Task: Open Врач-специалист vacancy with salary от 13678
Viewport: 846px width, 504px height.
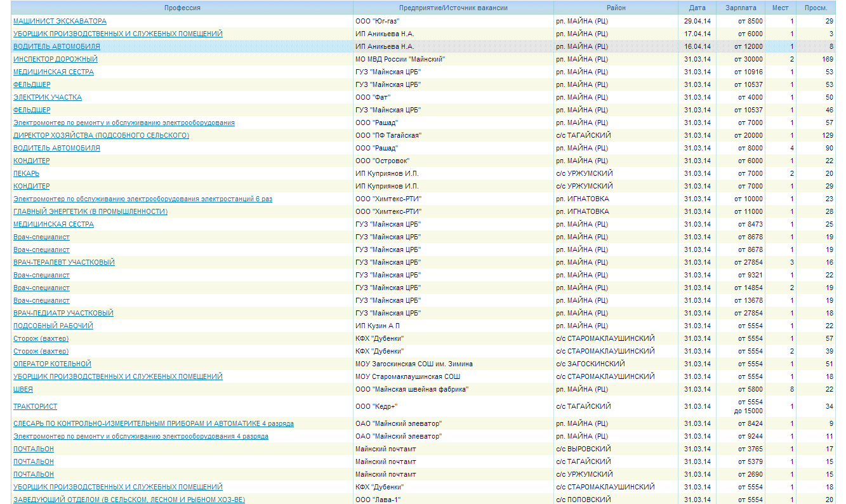Action: (41, 300)
